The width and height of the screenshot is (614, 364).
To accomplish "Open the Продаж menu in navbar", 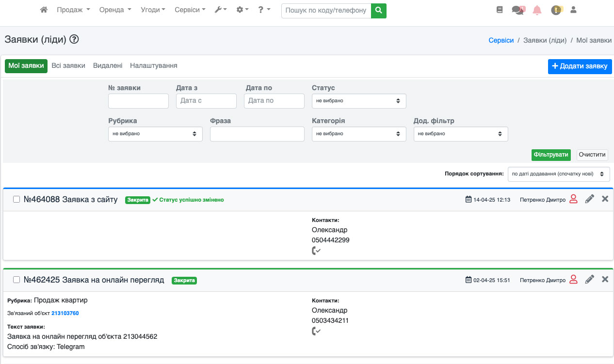I will pyautogui.click(x=73, y=10).
